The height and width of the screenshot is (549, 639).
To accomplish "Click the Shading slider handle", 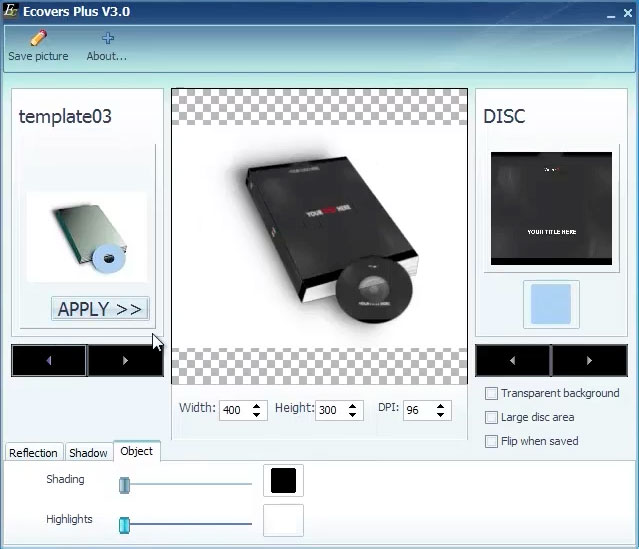I will click(124, 485).
